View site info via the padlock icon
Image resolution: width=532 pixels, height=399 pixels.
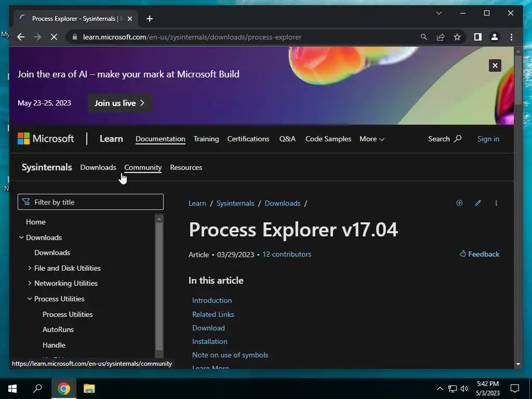click(x=75, y=37)
